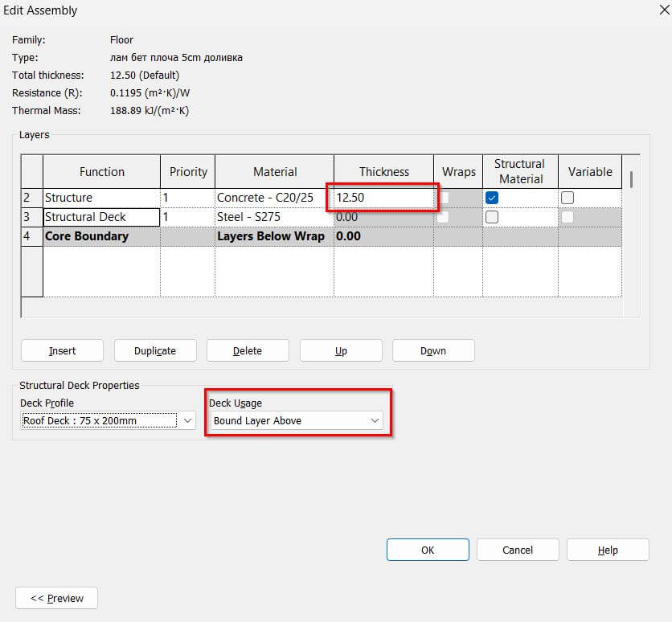Image resolution: width=672 pixels, height=622 pixels.
Task: Toggle Structural Material checkbox for Structure layer
Action: (492, 198)
